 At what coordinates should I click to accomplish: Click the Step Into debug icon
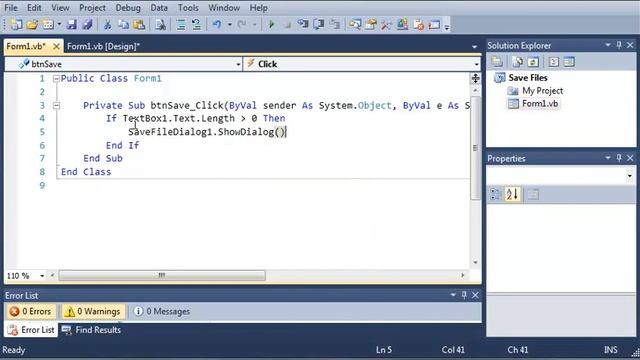coord(303,25)
